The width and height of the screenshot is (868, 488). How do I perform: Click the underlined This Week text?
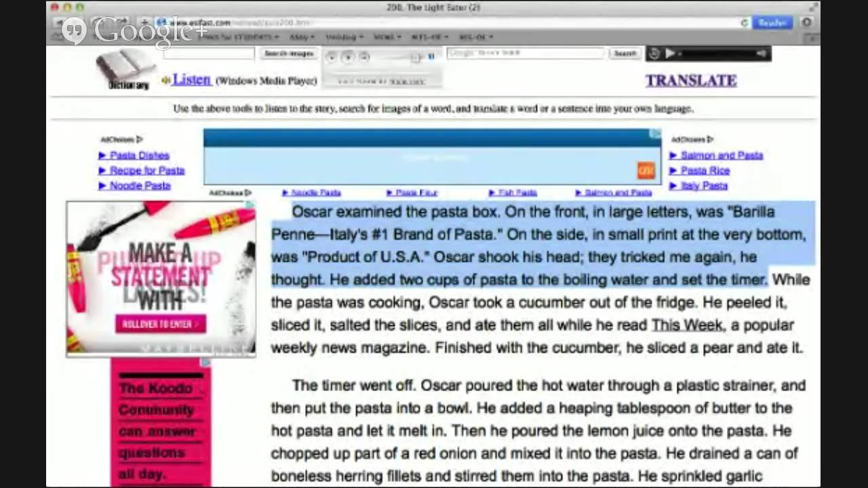pos(687,325)
